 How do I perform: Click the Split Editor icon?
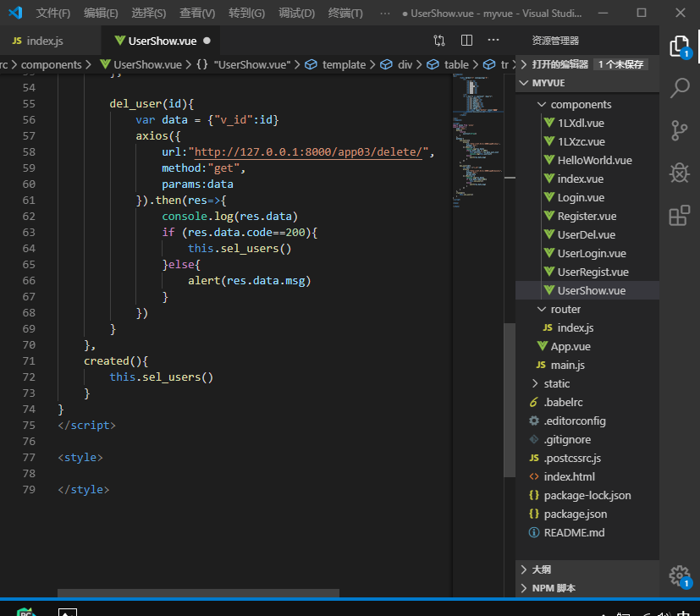466,41
